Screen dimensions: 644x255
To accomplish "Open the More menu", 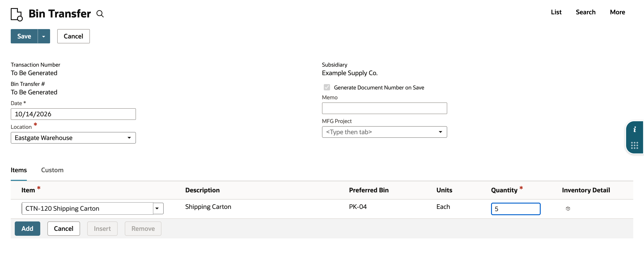I will (617, 12).
